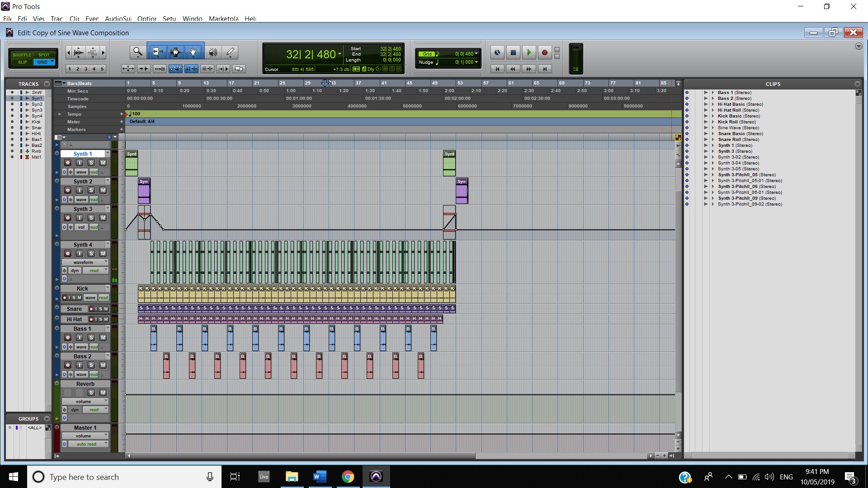
Task: Select the Pencil tool
Action: pos(230,52)
